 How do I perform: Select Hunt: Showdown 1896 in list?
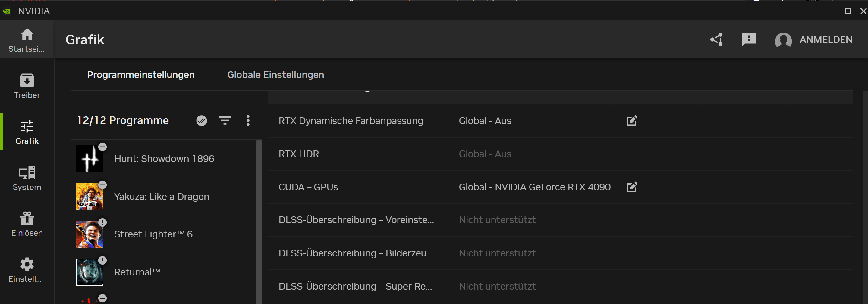click(164, 158)
